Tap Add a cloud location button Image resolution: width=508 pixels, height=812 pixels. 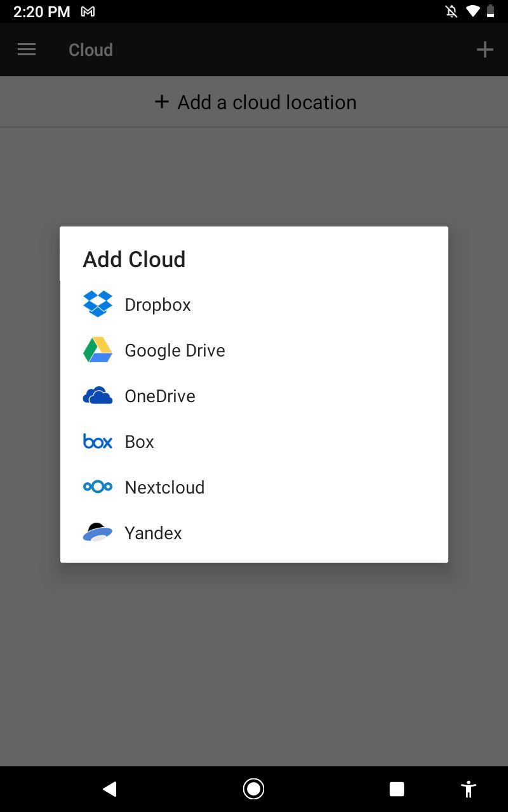tap(254, 102)
